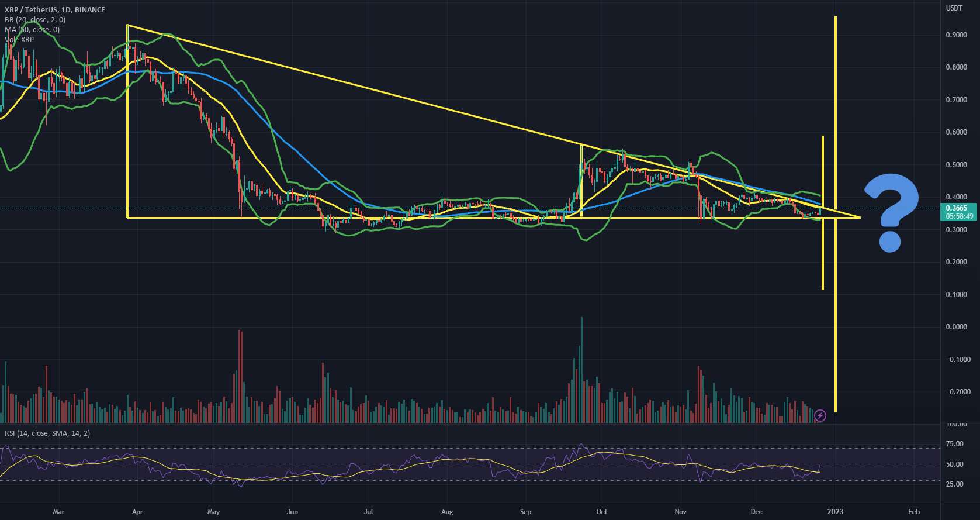Click the 0.8000 price axis label
The height and width of the screenshot is (520, 980).
click(x=956, y=68)
